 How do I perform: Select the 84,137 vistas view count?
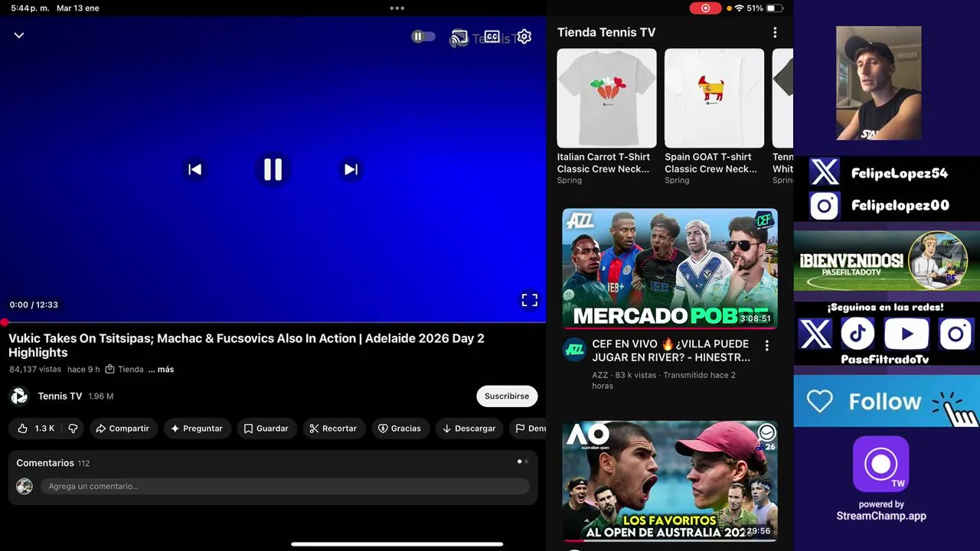(35, 369)
